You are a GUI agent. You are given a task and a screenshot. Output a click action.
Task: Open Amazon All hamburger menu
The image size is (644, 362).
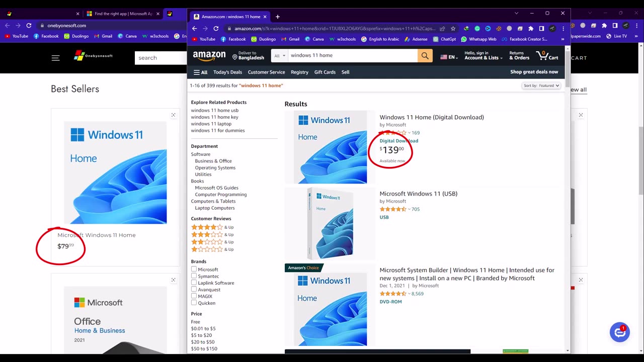[200, 72]
